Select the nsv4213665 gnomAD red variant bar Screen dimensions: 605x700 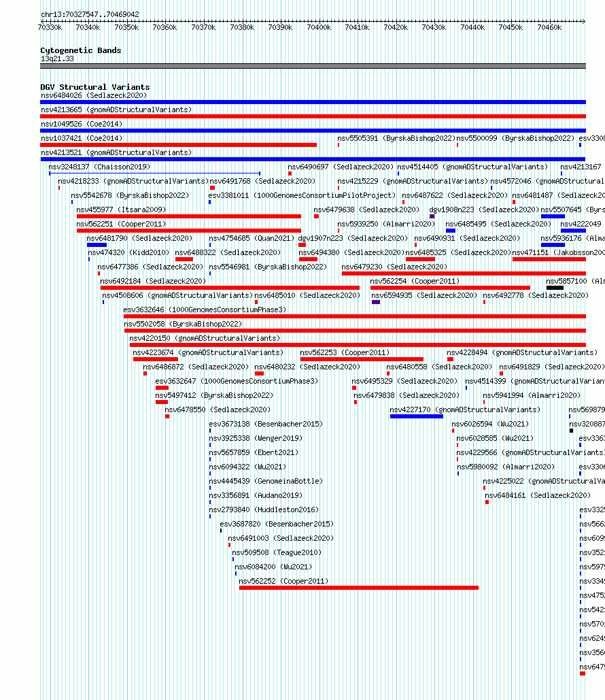point(313,116)
